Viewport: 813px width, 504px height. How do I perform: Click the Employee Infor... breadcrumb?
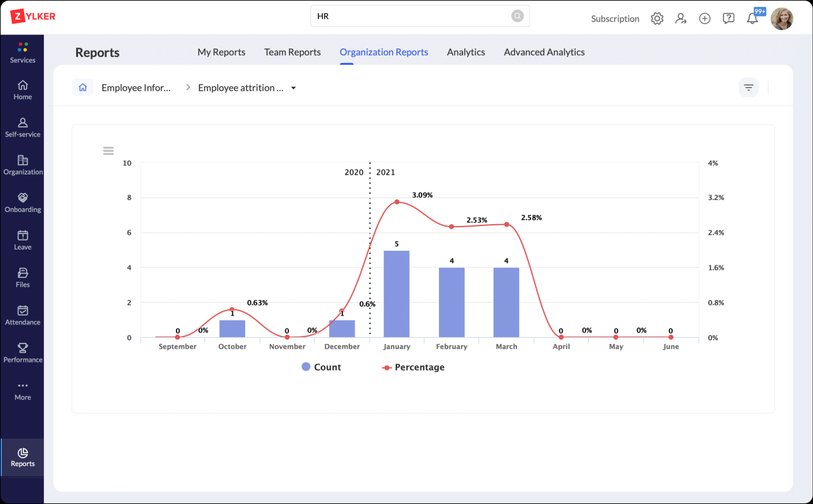pos(136,88)
